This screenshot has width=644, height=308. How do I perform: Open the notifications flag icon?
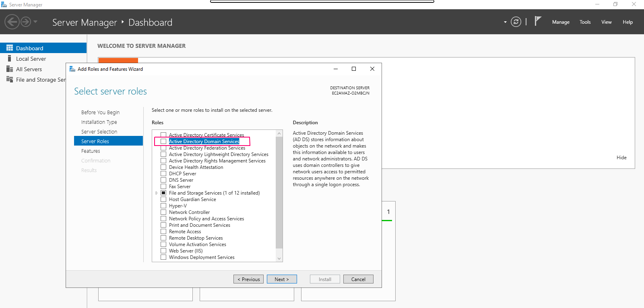point(538,21)
